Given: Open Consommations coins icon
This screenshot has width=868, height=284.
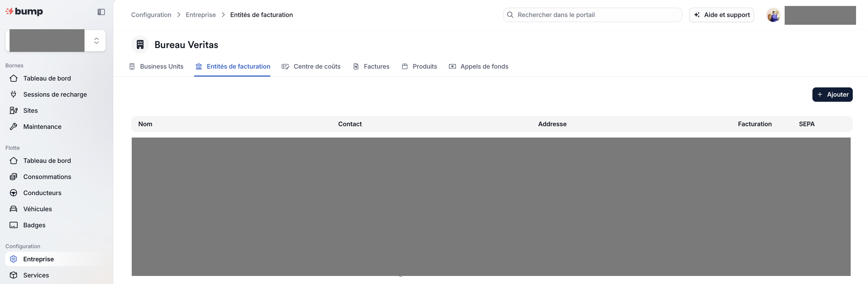Looking at the screenshot, I should [13, 177].
